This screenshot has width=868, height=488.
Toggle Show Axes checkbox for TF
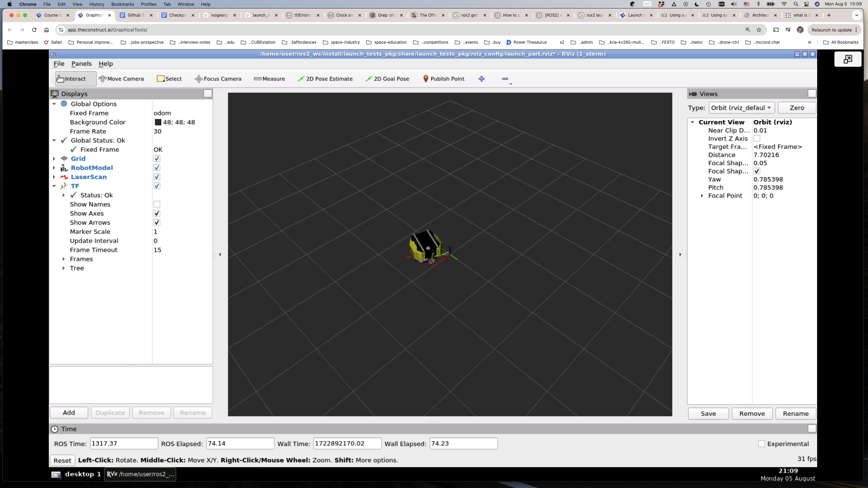[x=157, y=213]
